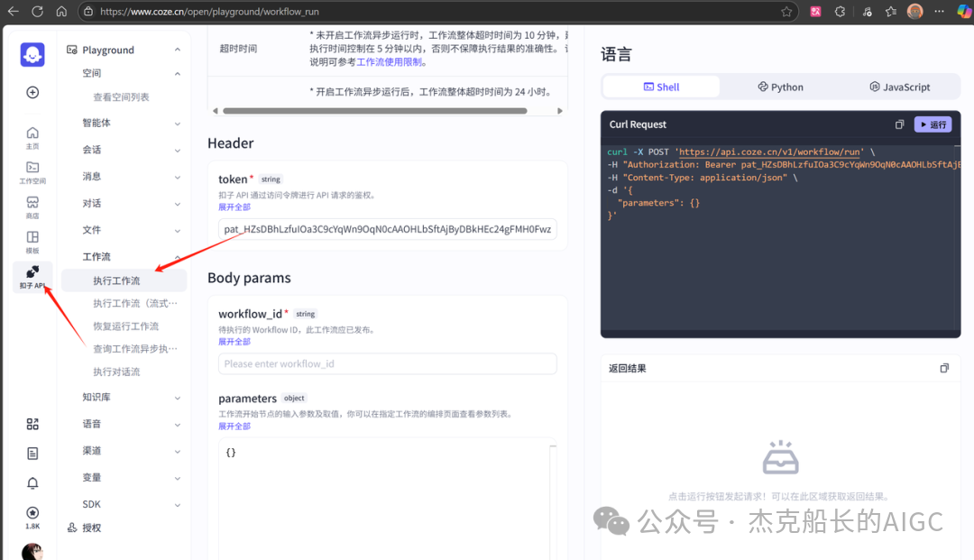Click the Coze logo in sidebar
974x560 pixels.
[x=32, y=54]
